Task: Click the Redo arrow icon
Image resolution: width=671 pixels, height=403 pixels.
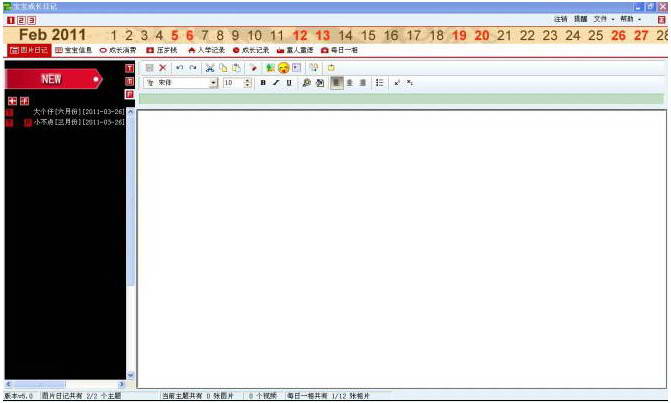Action: [193, 68]
